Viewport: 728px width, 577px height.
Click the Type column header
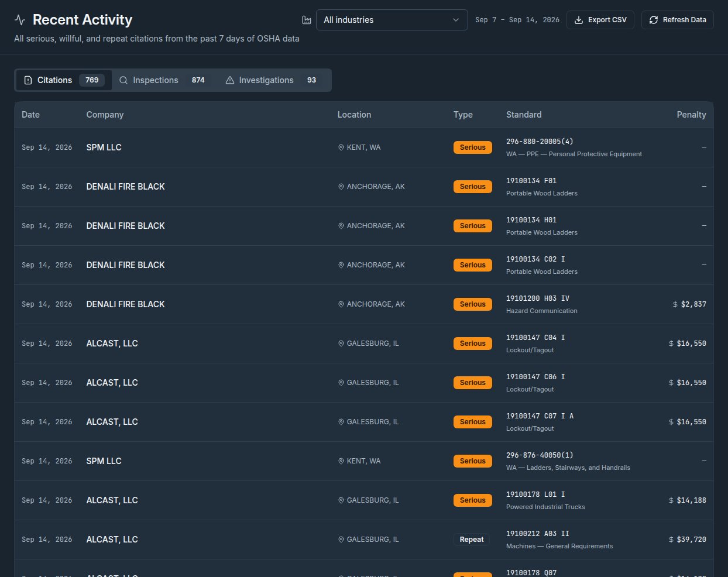coord(463,115)
